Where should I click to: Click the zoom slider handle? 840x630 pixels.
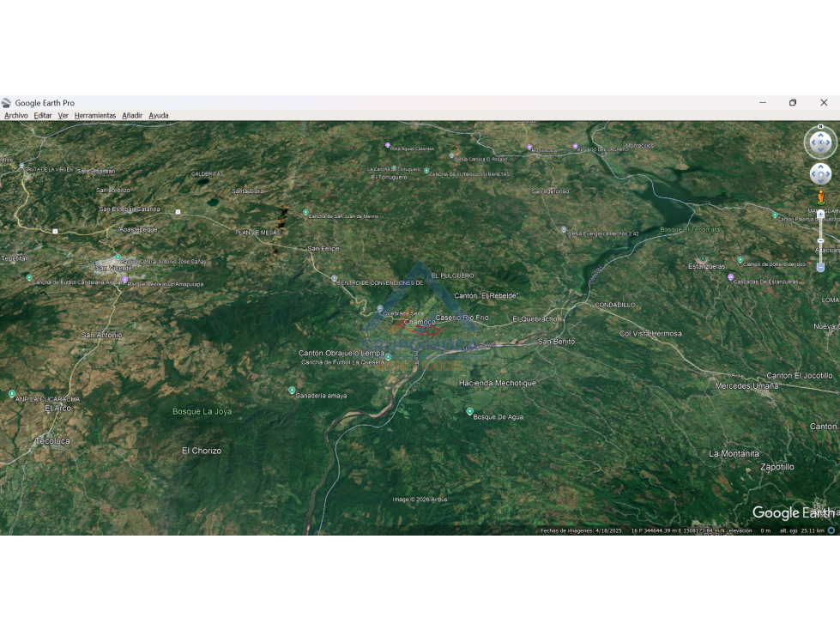[820, 241]
